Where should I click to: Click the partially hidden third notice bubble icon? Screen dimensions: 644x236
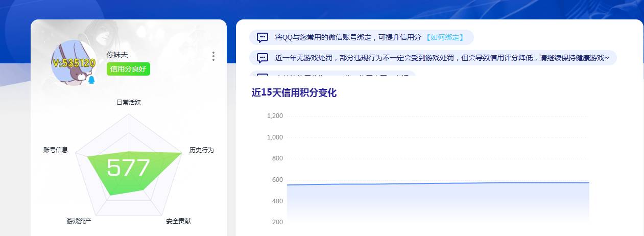click(x=263, y=76)
